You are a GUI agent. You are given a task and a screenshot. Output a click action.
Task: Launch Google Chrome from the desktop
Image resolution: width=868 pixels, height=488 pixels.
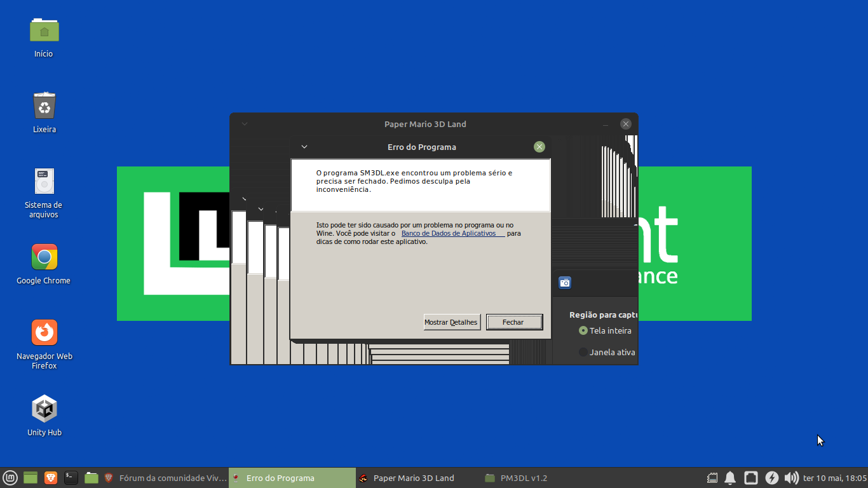[44, 257]
